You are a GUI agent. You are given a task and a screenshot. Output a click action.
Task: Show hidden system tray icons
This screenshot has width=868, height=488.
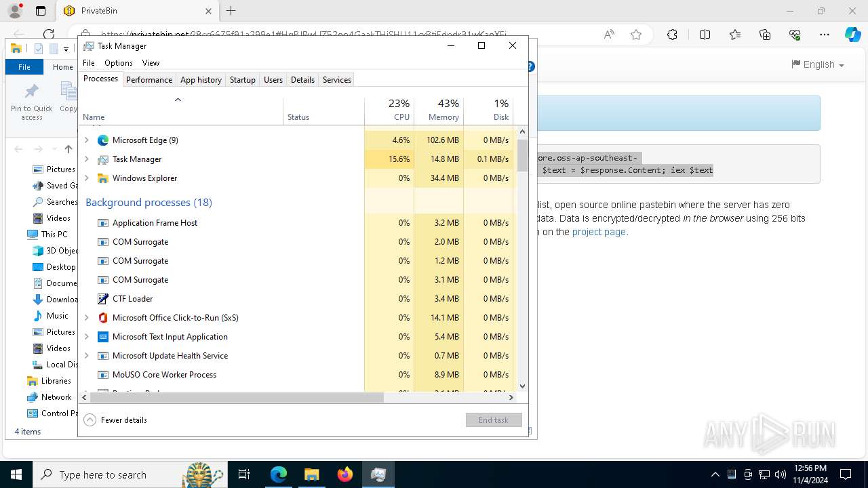(x=715, y=474)
